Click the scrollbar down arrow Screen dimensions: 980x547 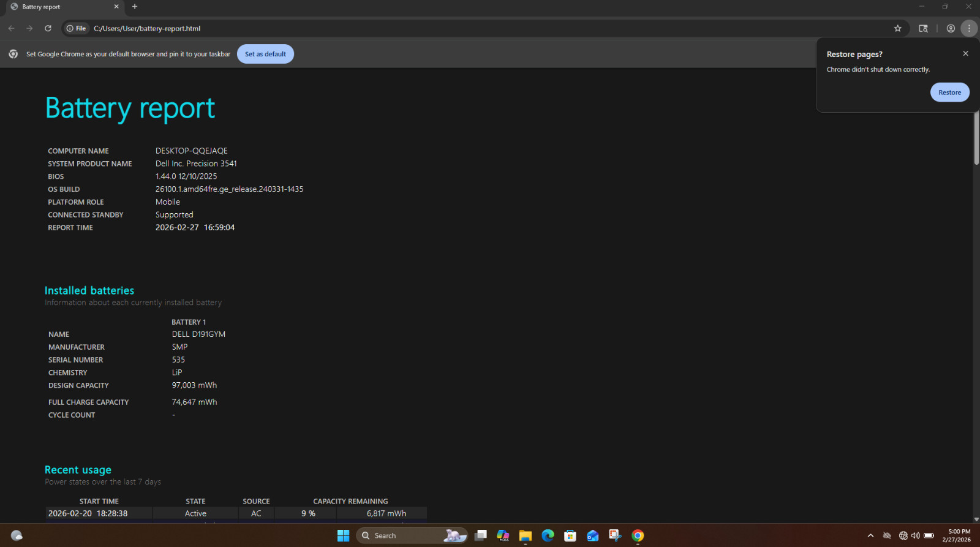[976, 519]
